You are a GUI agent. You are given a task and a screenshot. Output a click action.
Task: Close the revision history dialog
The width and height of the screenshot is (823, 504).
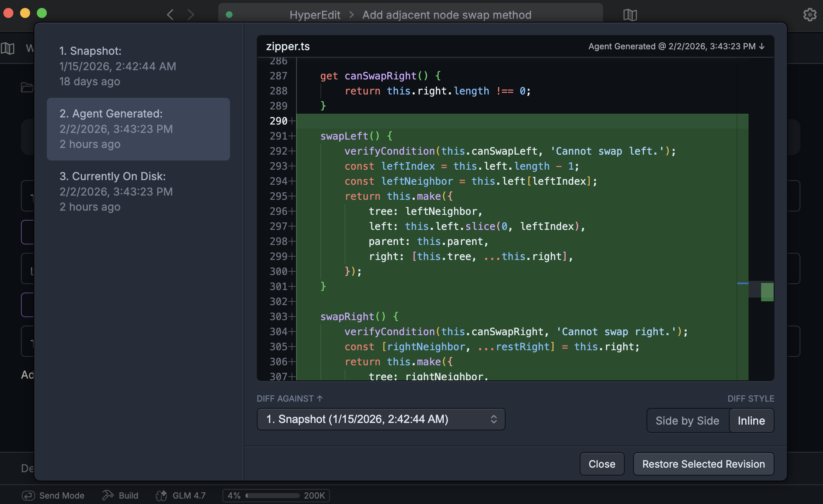(602, 464)
